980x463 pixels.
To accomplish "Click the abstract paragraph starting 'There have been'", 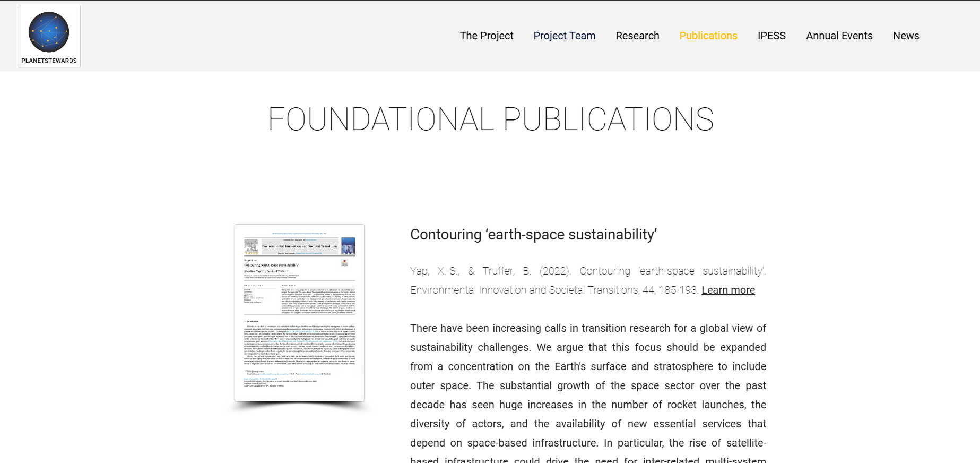I will [588, 393].
